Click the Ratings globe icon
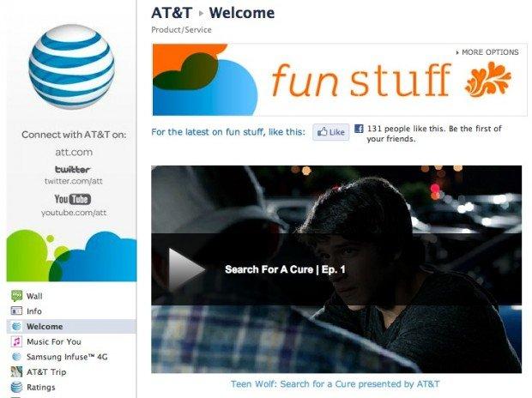The height and width of the screenshot is (398, 532). click(16, 387)
